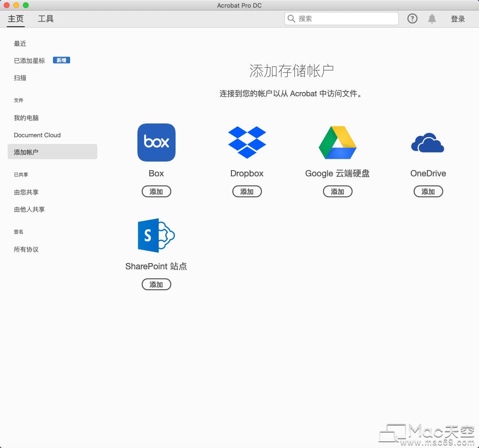Click inside the 搜索 search field

point(341,19)
